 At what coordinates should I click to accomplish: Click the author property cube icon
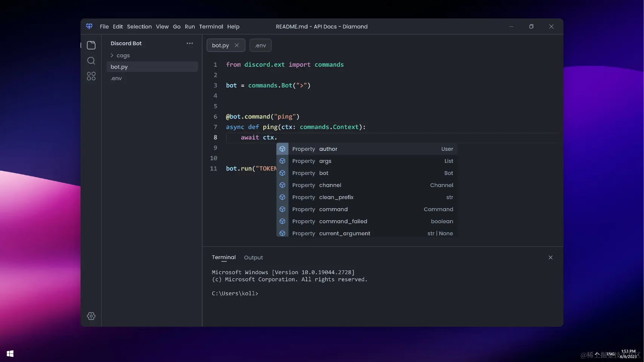(x=282, y=149)
